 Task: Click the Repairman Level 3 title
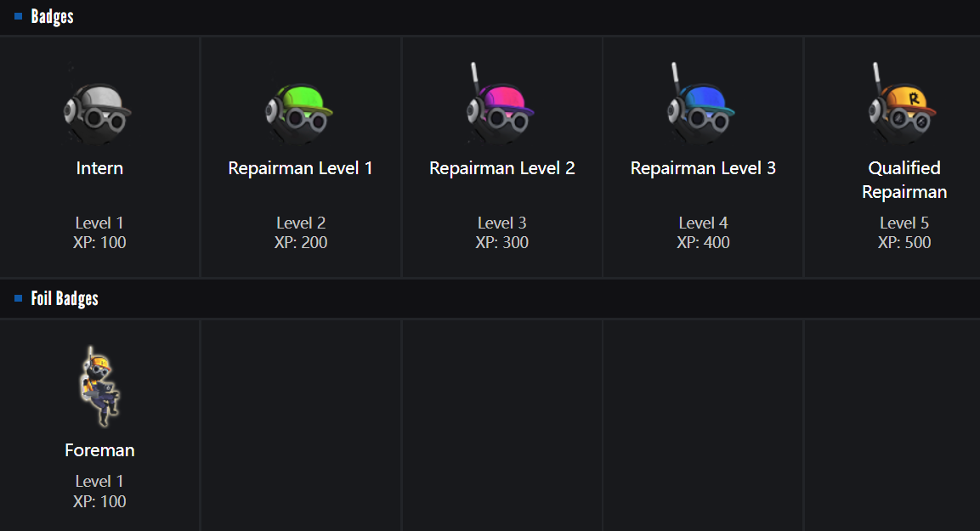[x=703, y=168]
